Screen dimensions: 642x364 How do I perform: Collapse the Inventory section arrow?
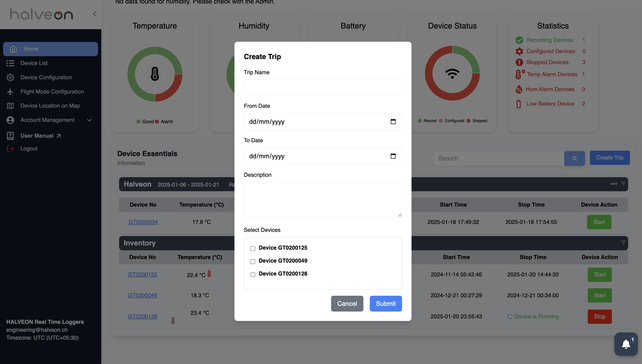[623, 243]
